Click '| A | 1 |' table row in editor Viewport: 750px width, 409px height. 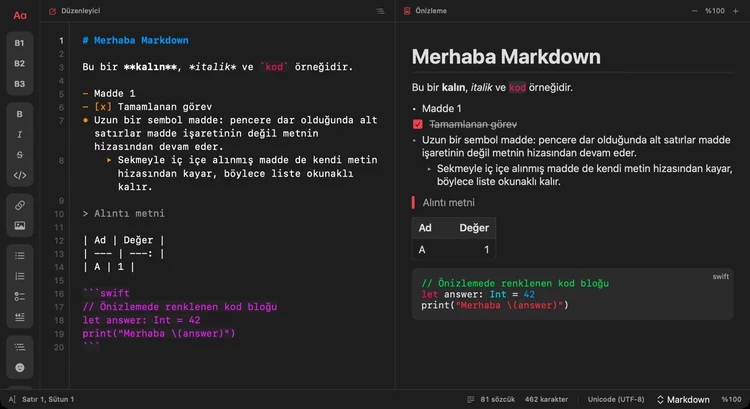109,267
